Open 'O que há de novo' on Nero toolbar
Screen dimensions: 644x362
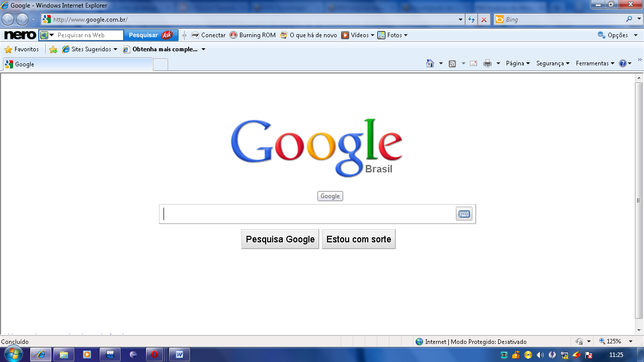(x=308, y=35)
